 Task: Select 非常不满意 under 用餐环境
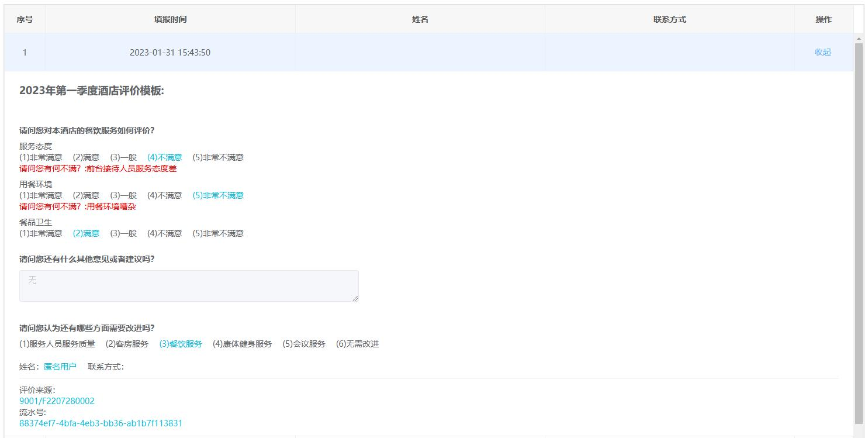point(218,195)
